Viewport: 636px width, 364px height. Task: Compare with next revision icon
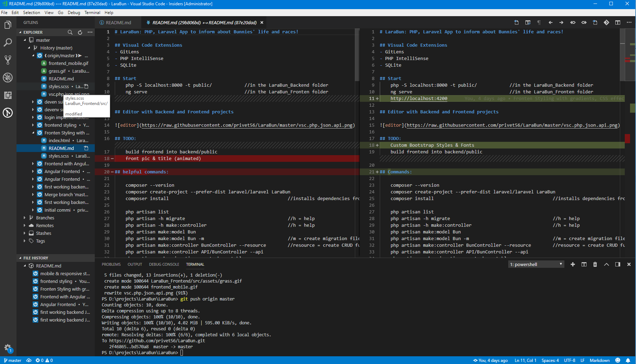pyautogui.click(x=584, y=22)
